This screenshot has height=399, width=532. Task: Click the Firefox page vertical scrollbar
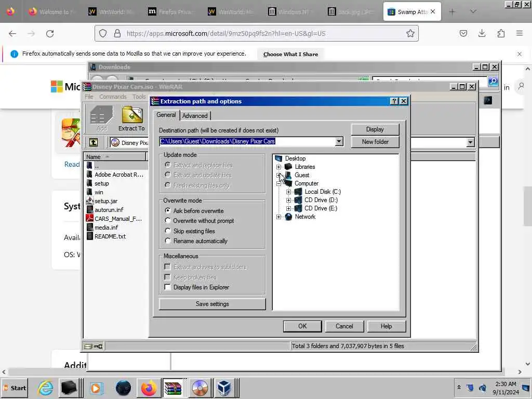pos(528,206)
